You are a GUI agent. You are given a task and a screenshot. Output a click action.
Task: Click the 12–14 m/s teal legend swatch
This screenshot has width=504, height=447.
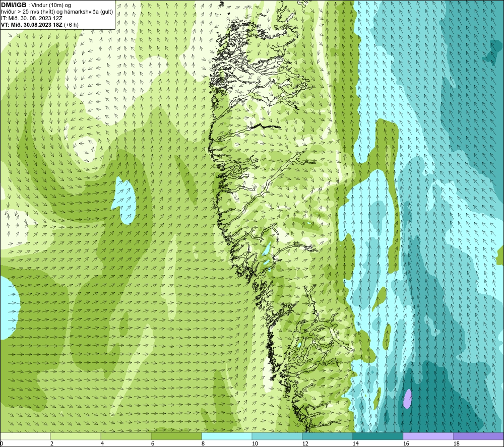(x=327, y=436)
